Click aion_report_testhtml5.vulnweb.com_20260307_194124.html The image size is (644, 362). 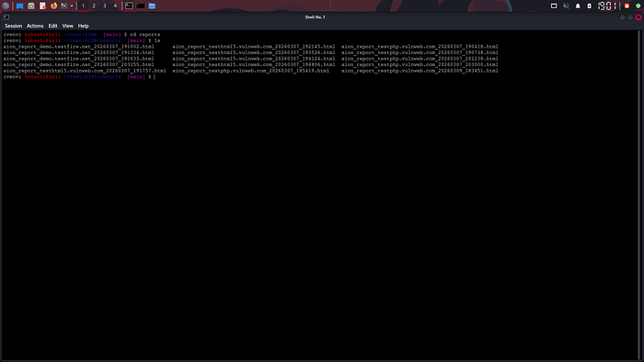253,59
